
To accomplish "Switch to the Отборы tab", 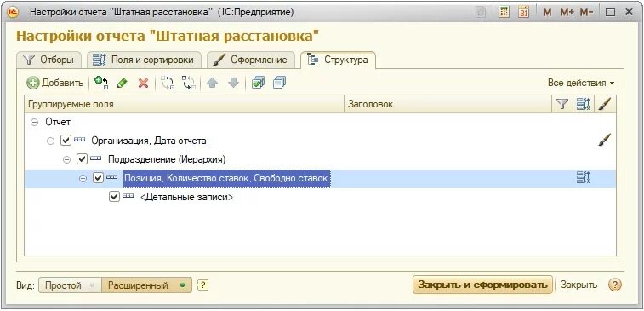I will pos(48,60).
